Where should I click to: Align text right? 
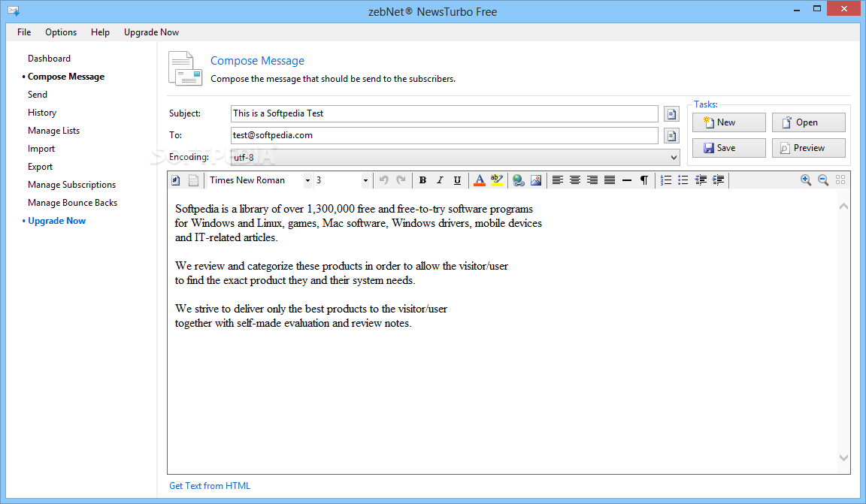592,180
